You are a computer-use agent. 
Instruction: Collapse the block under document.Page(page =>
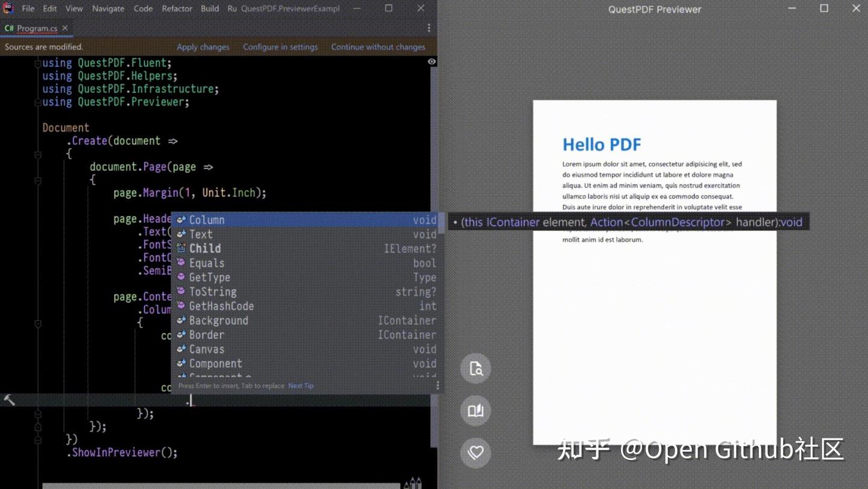point(37,180)
